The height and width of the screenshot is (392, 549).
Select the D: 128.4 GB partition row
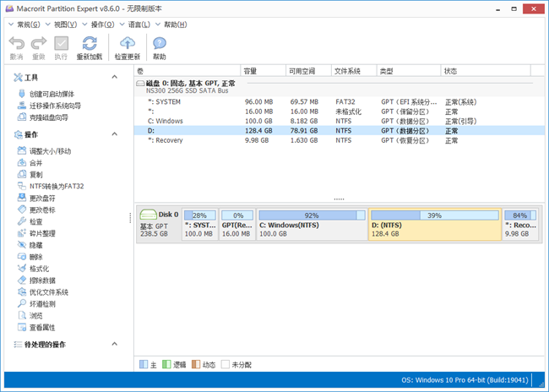coord(339,131)
